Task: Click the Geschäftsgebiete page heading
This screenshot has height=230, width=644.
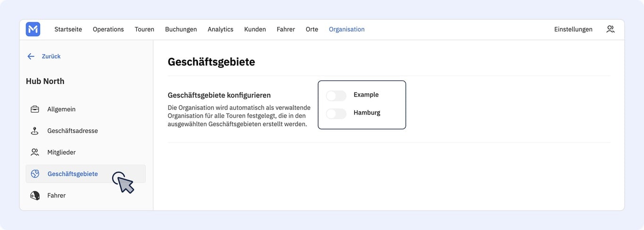Action: tap(211, 62)
